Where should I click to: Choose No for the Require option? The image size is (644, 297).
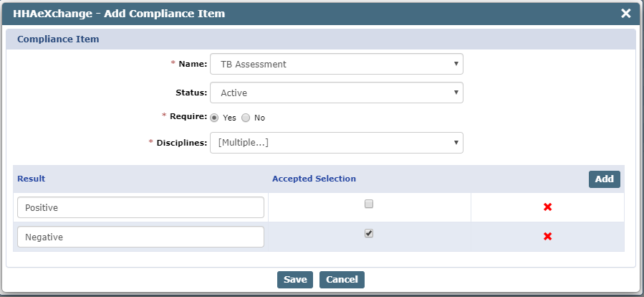pos(246,118)
